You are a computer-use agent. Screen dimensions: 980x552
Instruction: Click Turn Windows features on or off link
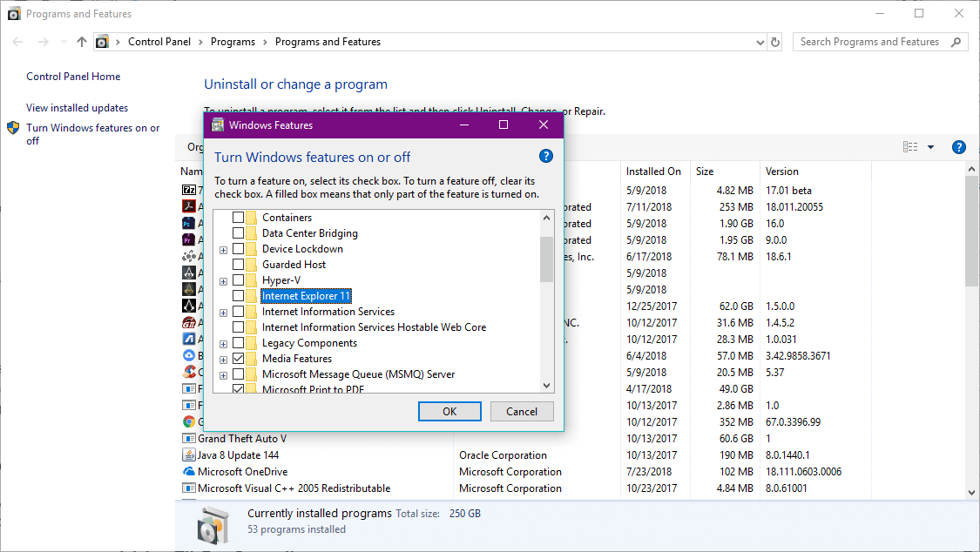pos(92,134)
